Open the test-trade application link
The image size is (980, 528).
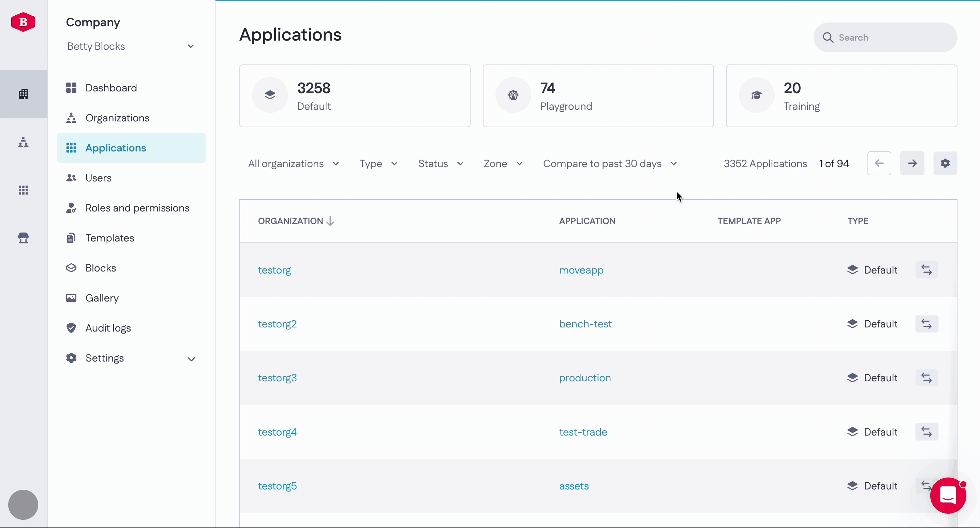click(x=583, y=432)
